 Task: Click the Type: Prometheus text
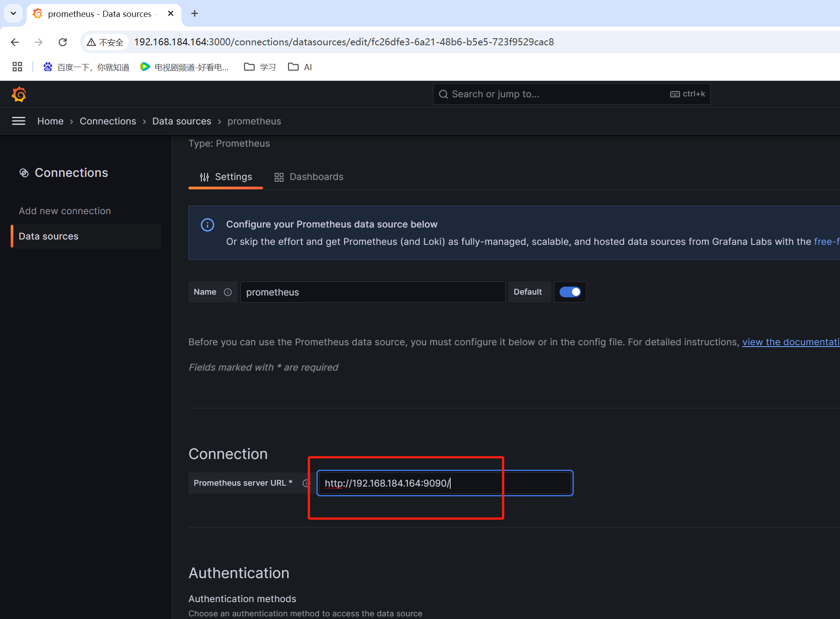(x=229, y=144)
